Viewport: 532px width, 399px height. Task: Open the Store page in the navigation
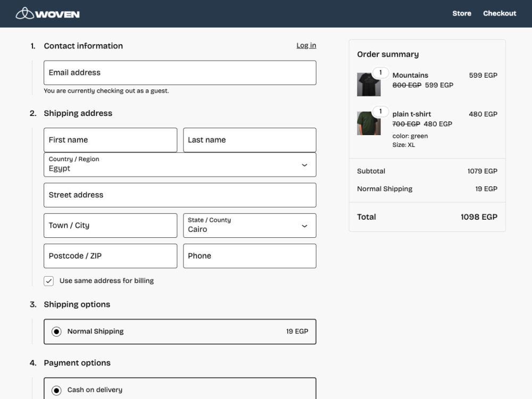coord(461,14)
